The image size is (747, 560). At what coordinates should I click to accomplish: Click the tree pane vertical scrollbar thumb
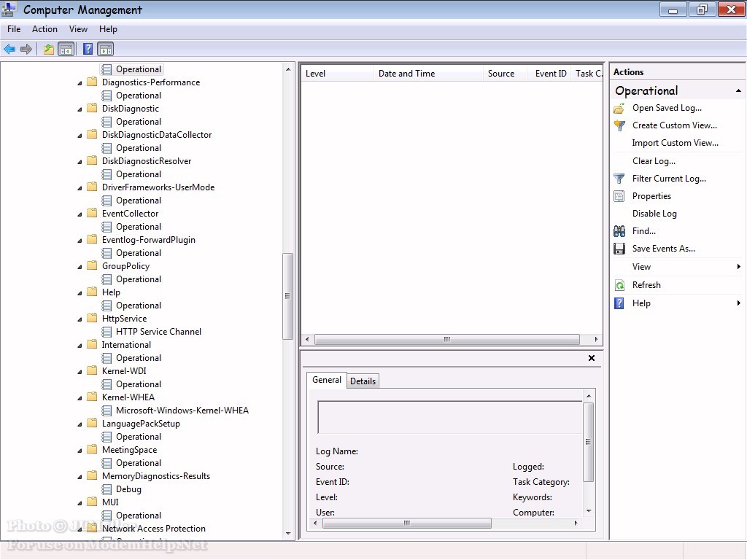click(x=287, y=296)
